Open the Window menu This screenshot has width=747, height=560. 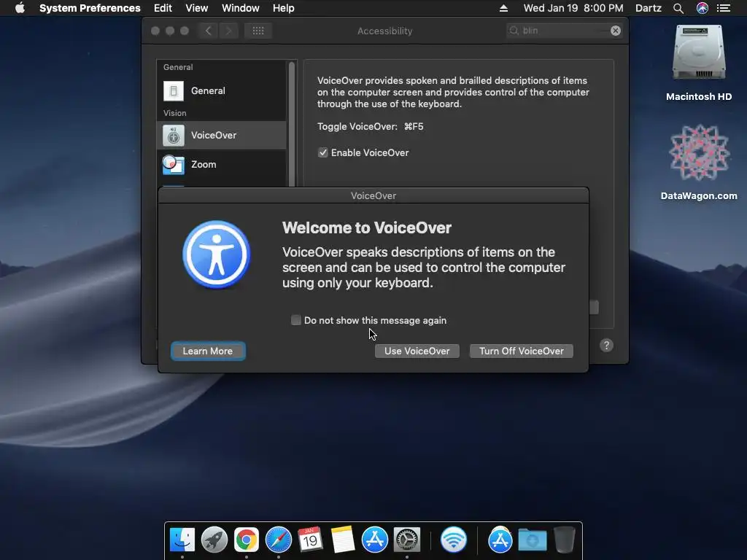(241, 8)
